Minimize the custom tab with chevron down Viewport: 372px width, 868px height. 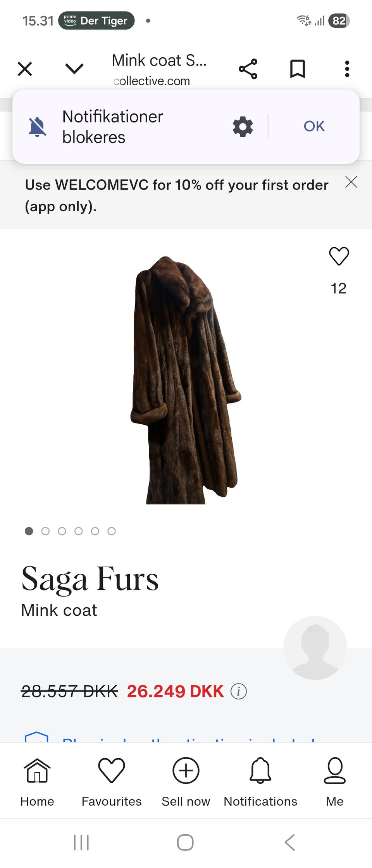[x=74, y=69]
